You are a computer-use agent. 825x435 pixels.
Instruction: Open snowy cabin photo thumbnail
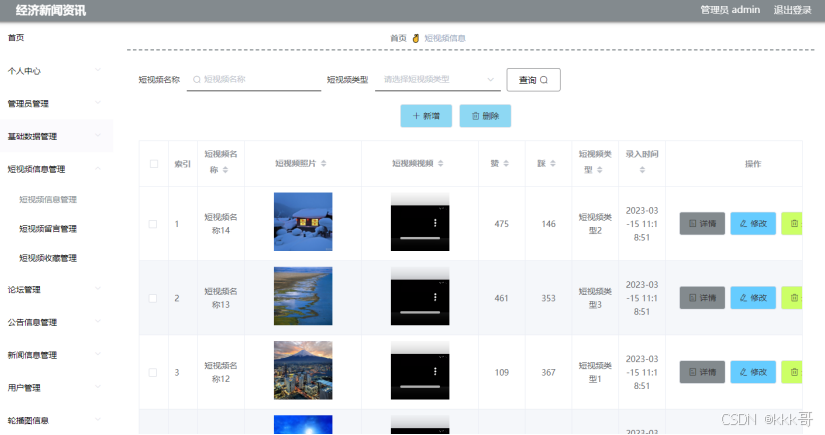(x=303, y=221)
